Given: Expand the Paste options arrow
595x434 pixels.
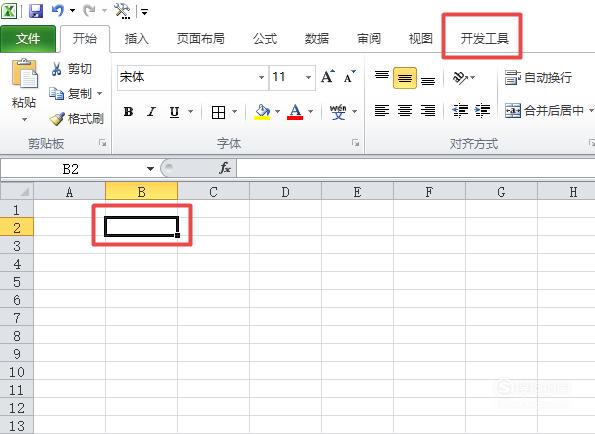Looking at the screenshot, I should point(24,120).
